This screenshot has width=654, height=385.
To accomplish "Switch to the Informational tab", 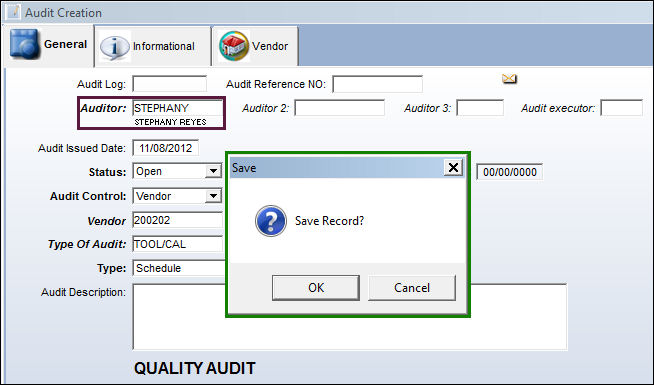I will pyautogui.click(x=153, y=46).
